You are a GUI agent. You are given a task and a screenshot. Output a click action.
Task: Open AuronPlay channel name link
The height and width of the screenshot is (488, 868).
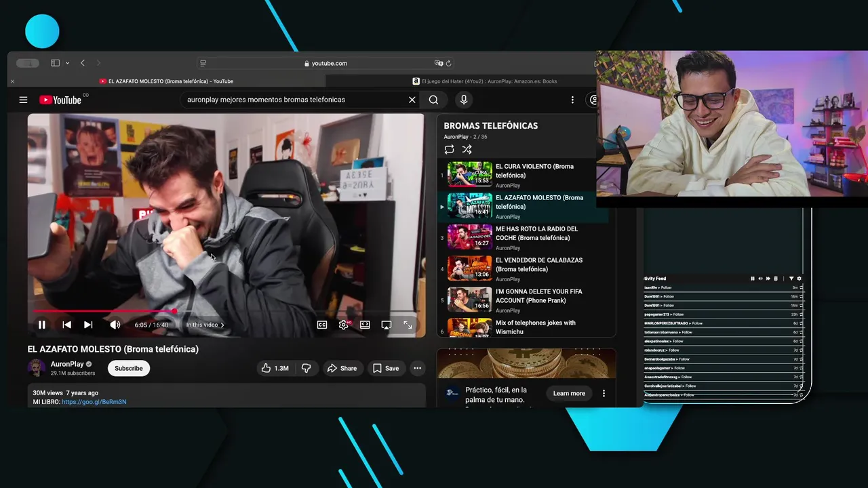tap(67, 364)
